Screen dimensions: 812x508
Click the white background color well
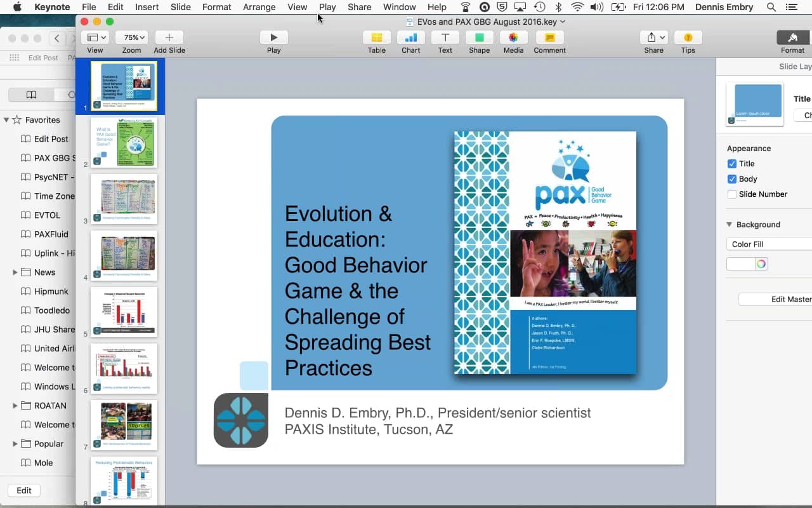740,264
